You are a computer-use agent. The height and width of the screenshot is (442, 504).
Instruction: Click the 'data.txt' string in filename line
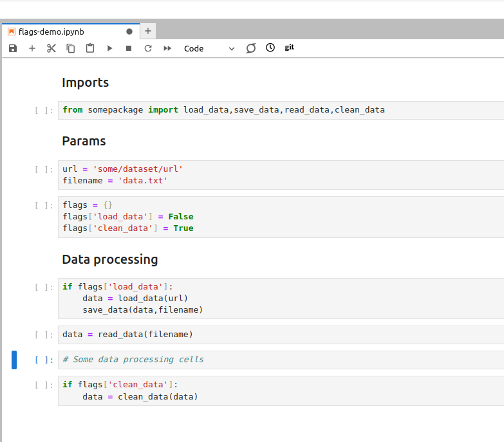pos(143,181)
